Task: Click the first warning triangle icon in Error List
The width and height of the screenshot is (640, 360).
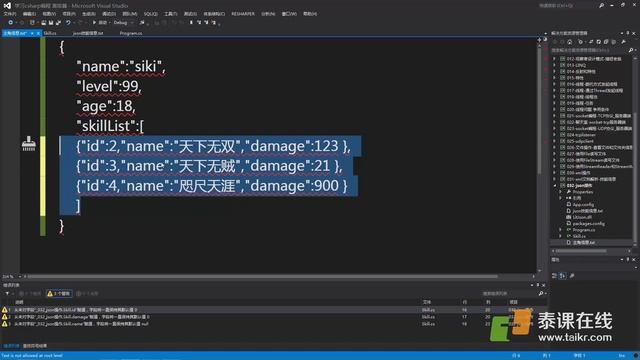Action: (x=4, y=310)
